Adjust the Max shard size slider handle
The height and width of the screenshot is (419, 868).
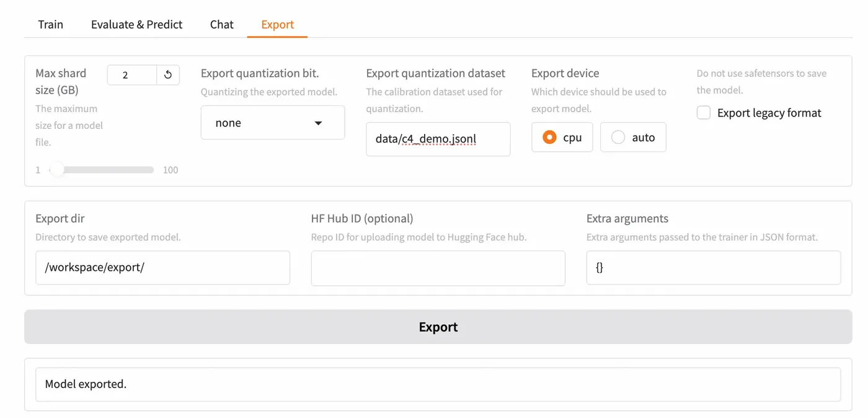click(57, 170)
